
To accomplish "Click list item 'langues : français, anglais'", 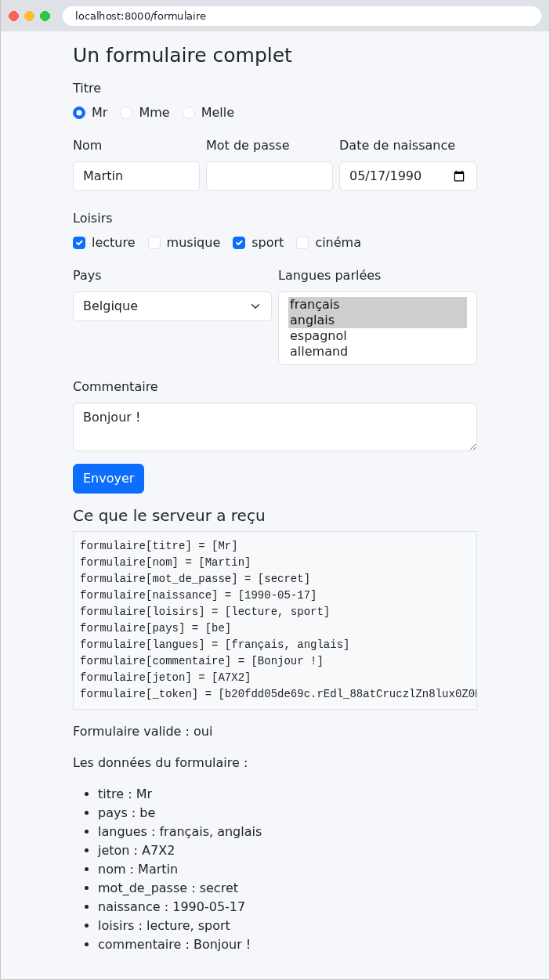I will [x=179, y=832].
